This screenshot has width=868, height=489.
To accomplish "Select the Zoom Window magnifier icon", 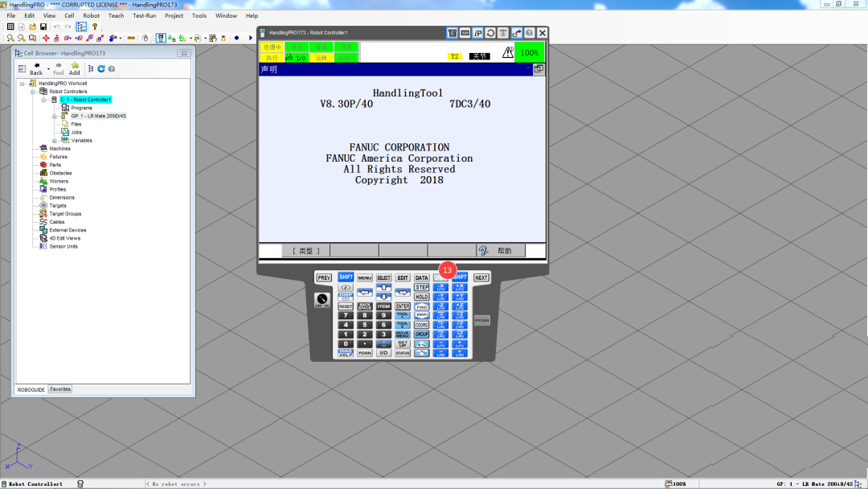I will (x=33, y=39).
